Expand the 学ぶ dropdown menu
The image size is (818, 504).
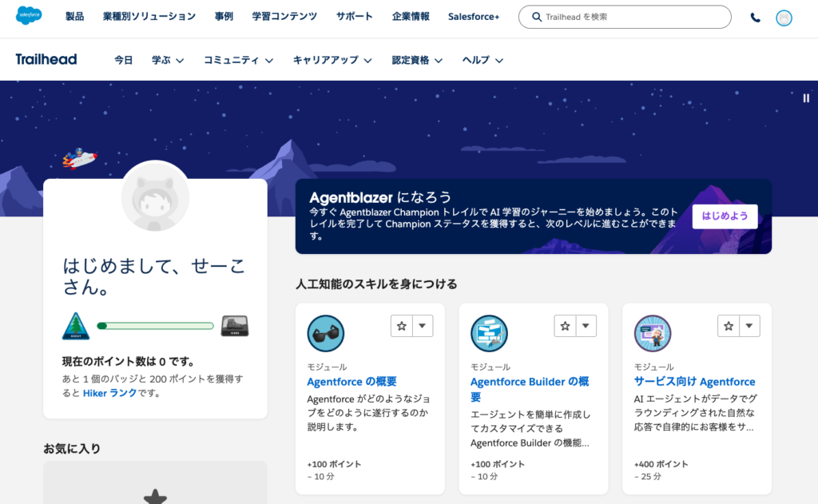click(x=168, y=60)
